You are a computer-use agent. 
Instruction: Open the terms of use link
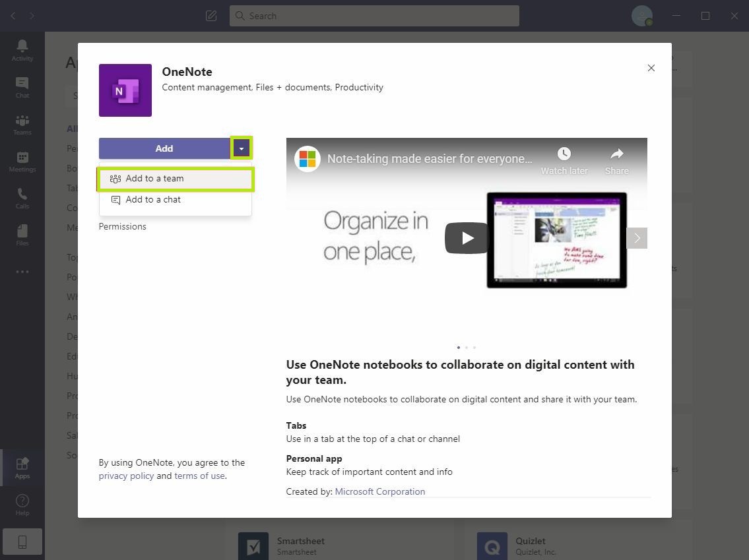(199, 476)
